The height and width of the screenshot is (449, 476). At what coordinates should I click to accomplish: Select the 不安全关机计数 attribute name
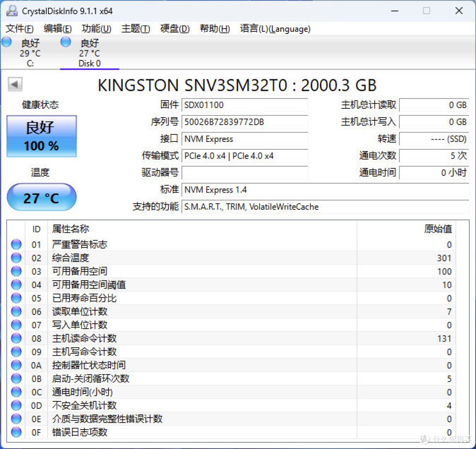pyautogui.click(x=84, y=405)
